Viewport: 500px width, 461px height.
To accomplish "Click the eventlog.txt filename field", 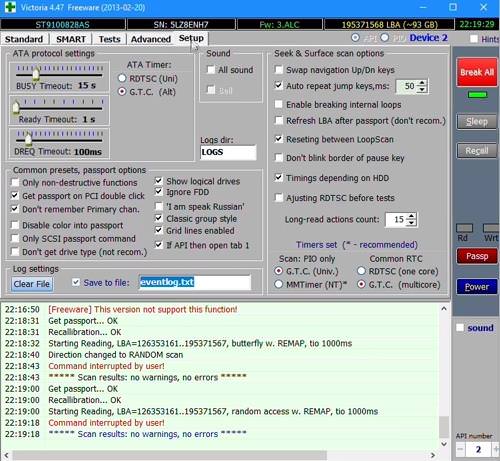I will pyautogui.click(x=195, y=282).
